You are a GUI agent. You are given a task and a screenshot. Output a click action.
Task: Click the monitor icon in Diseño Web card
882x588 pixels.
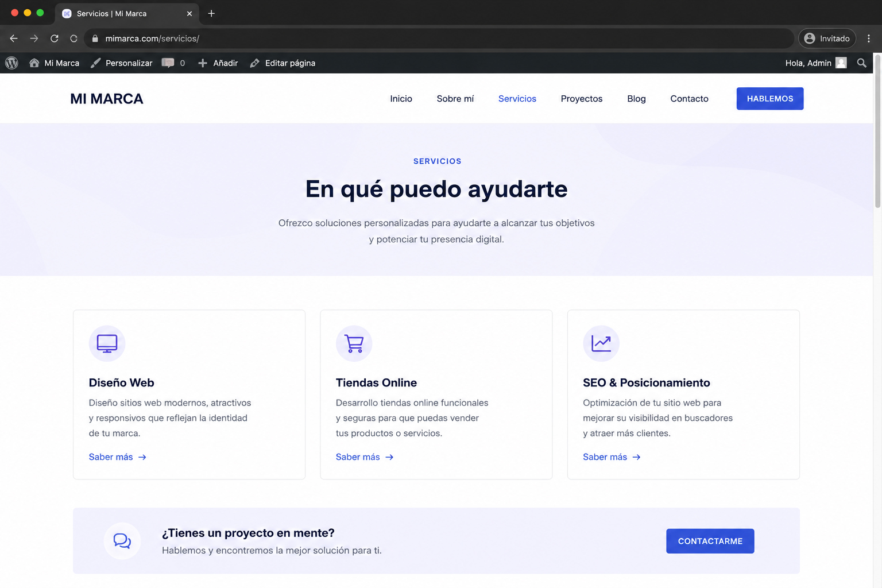tap(107, 343)
